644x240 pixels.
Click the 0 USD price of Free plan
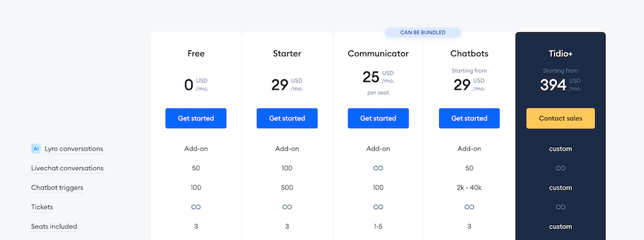point(196,85)
